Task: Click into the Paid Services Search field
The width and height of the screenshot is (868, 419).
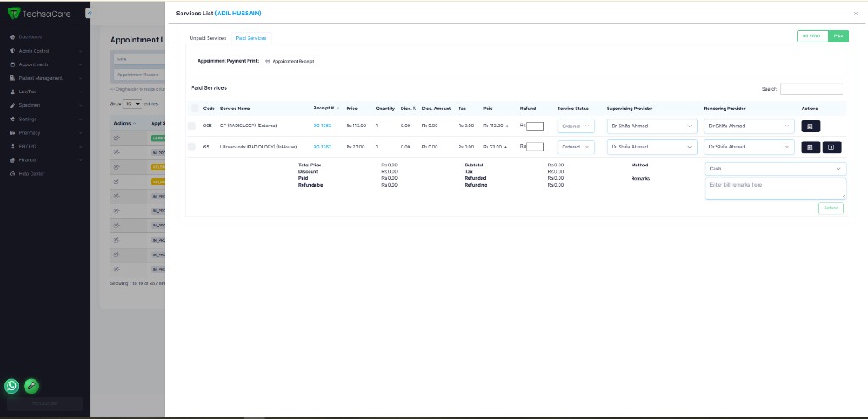Action: [x=811, y=89]
